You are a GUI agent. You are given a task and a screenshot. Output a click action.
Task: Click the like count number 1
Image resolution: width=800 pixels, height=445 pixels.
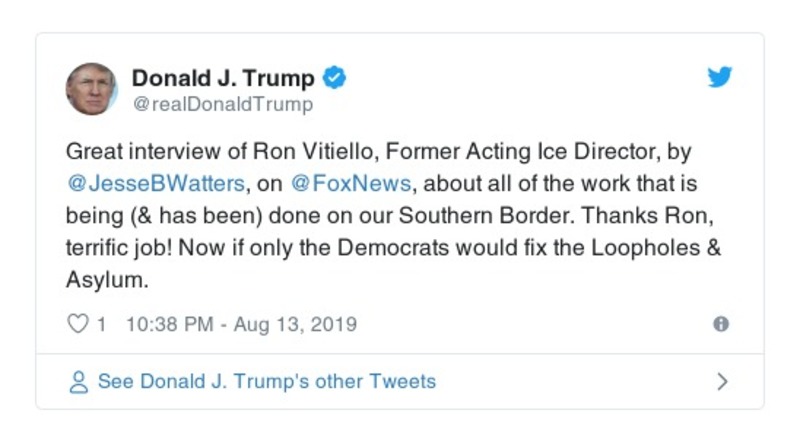pyautogui.click(x=102, y=324)
